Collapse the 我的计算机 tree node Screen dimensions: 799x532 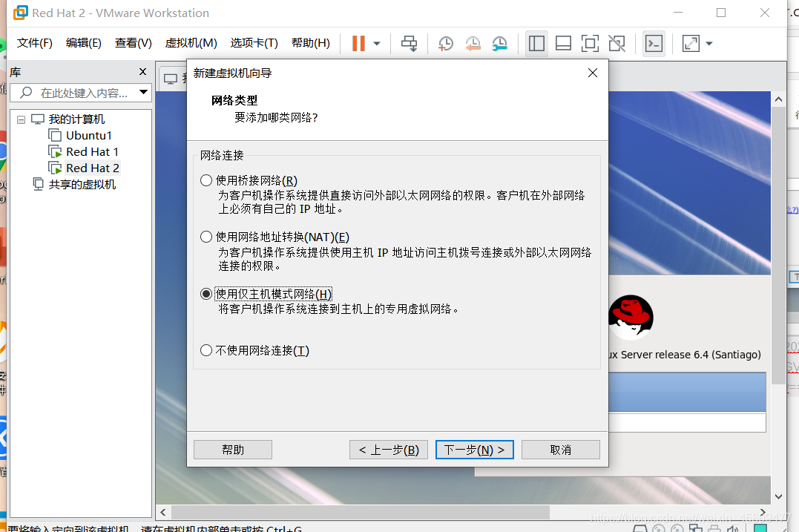[21, 119]
